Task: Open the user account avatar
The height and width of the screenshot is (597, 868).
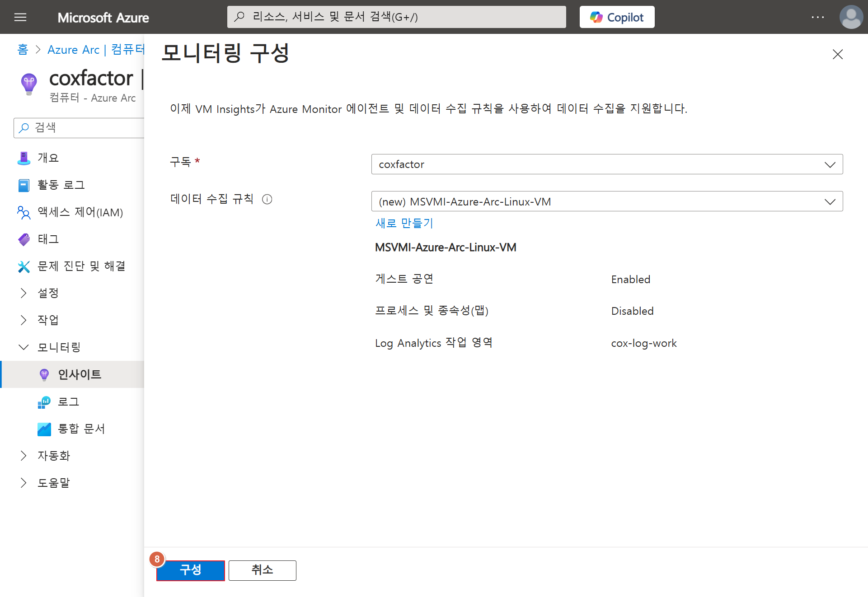Action: (851, 17)
